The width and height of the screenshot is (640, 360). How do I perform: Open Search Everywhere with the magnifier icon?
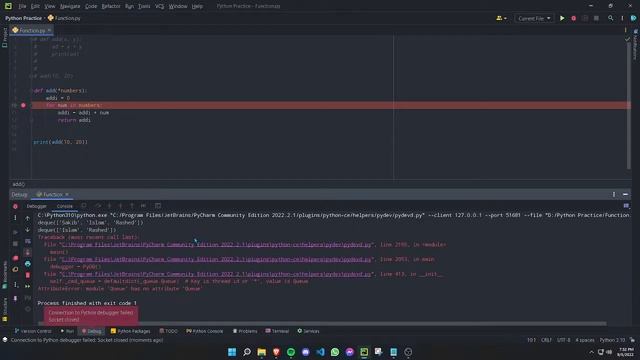pyautogui.click(x=611, y=18)
